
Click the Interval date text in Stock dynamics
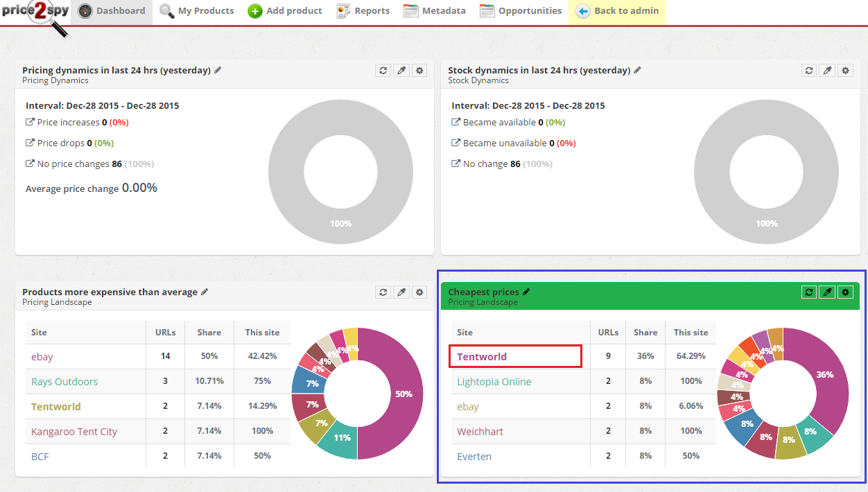528,105
